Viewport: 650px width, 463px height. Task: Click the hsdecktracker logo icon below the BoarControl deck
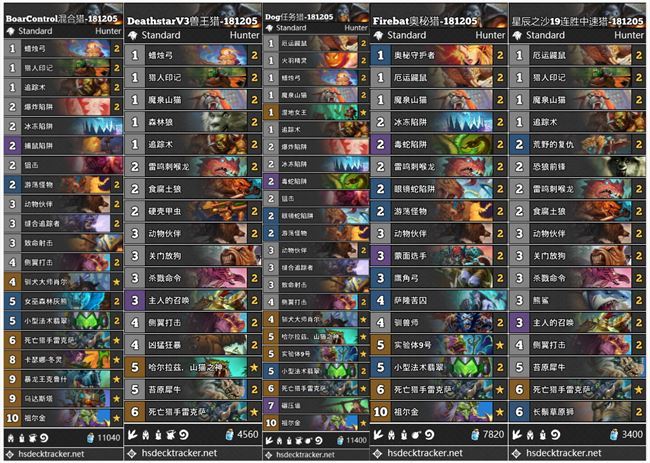pyautogui.click(x=10, y=454)
